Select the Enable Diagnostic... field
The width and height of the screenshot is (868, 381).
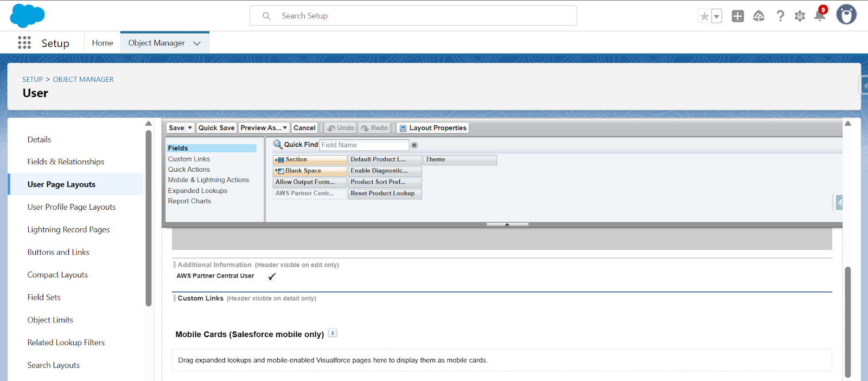coord(385,171)
